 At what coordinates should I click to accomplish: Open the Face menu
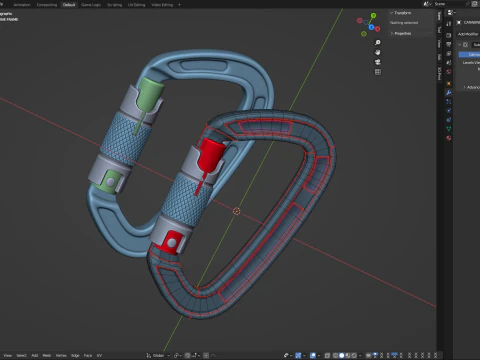[88, 355]
